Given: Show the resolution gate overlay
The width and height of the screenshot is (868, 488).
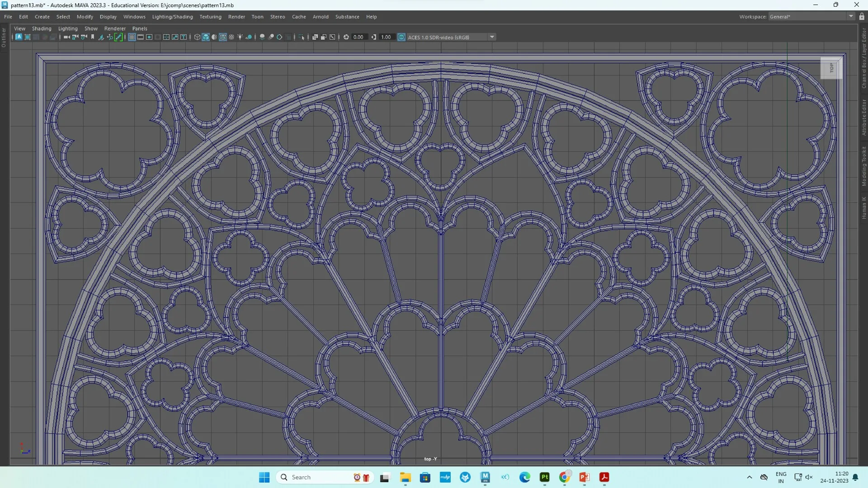Looking at the screenshot, I should 149,37.
